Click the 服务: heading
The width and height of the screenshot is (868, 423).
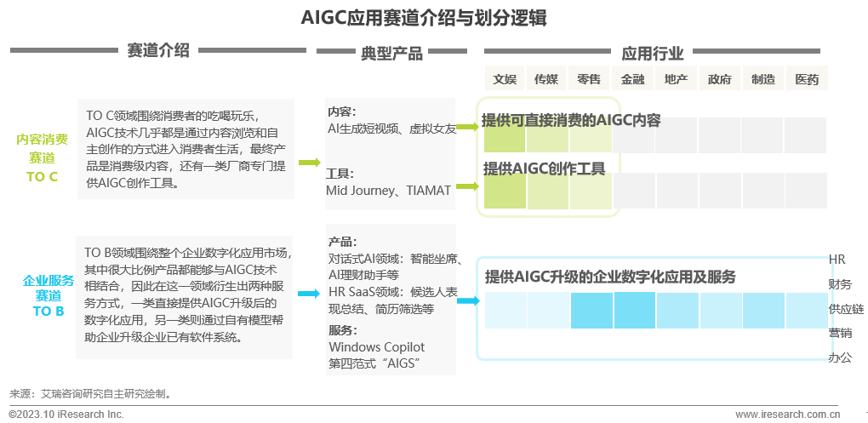[x=343, y=330]
